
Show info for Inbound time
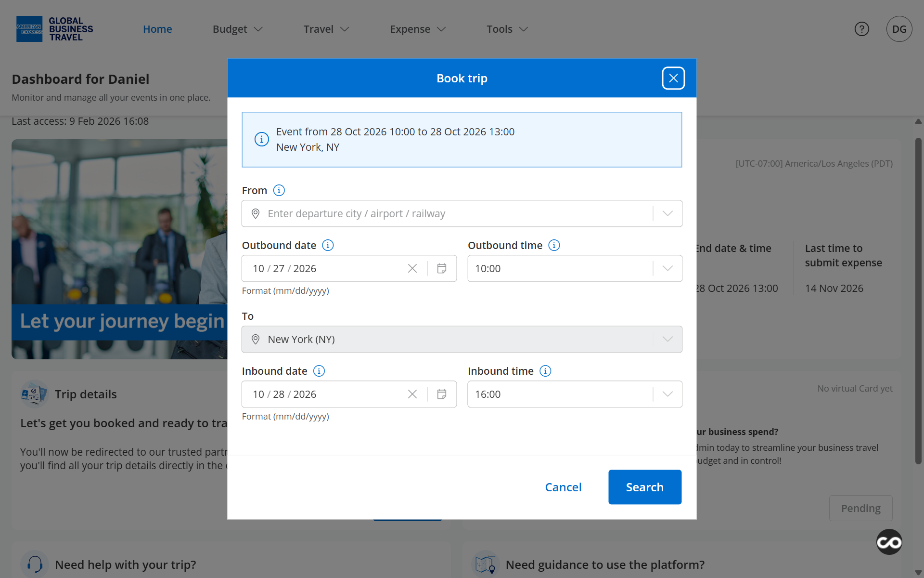coord(545,371)
